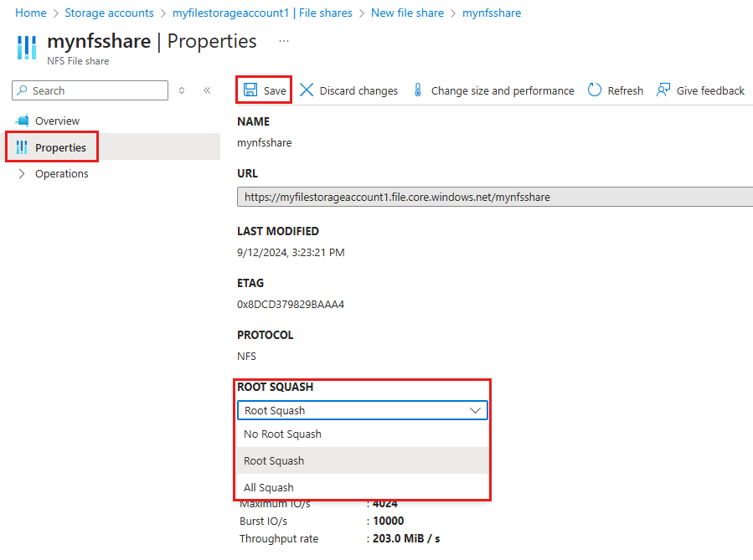
Task: Expand the Operations section
Action: [x=21, y=174]
